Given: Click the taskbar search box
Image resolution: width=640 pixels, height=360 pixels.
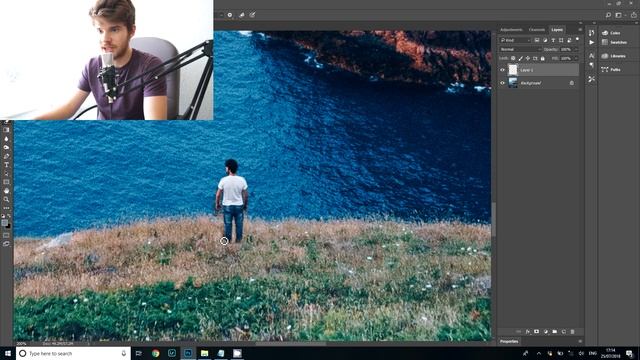Looking at the screenshot, I should pyautogui.click(x=73, y=353).
